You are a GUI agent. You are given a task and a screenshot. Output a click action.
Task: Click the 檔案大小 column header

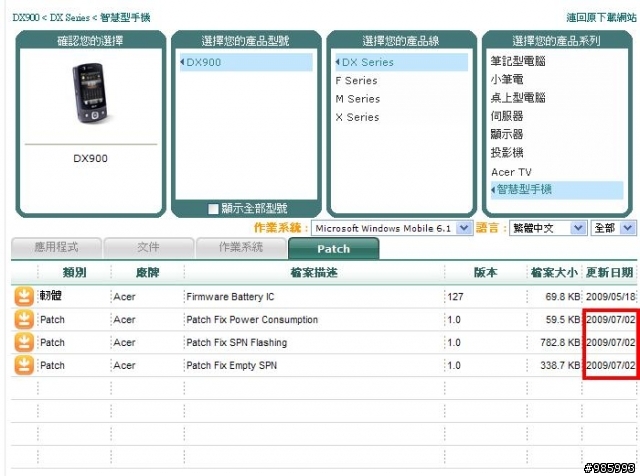point(554,272)
